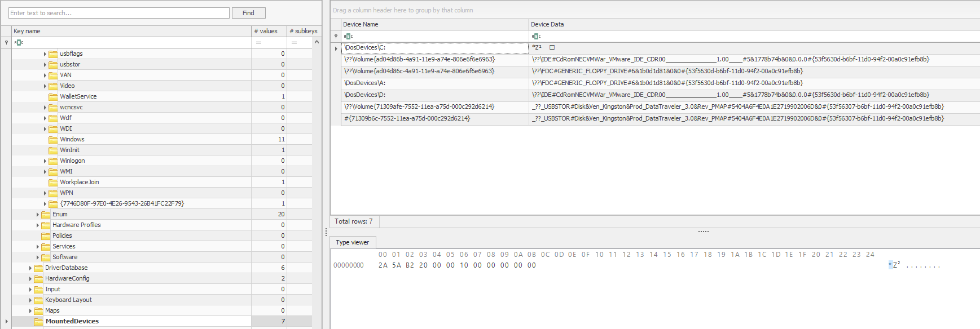Select the WalletService folder icon
This screenshot has height=329, width=980.
53,97
